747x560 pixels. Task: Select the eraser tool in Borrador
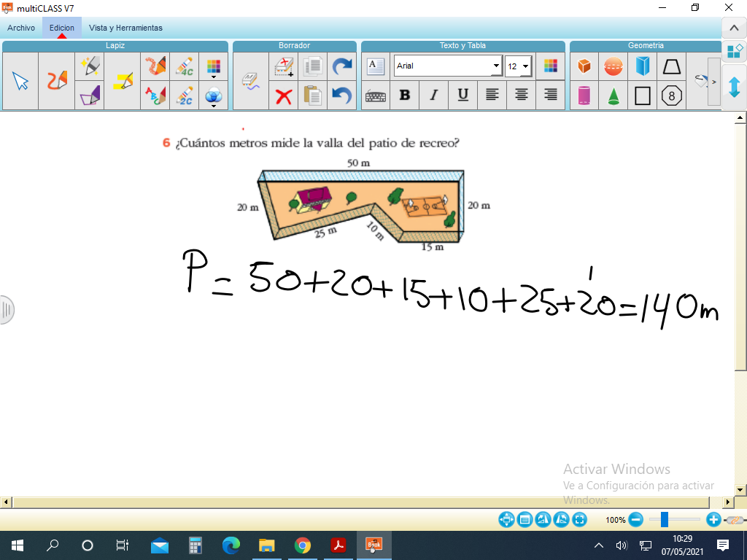click(x=251, y=81)
